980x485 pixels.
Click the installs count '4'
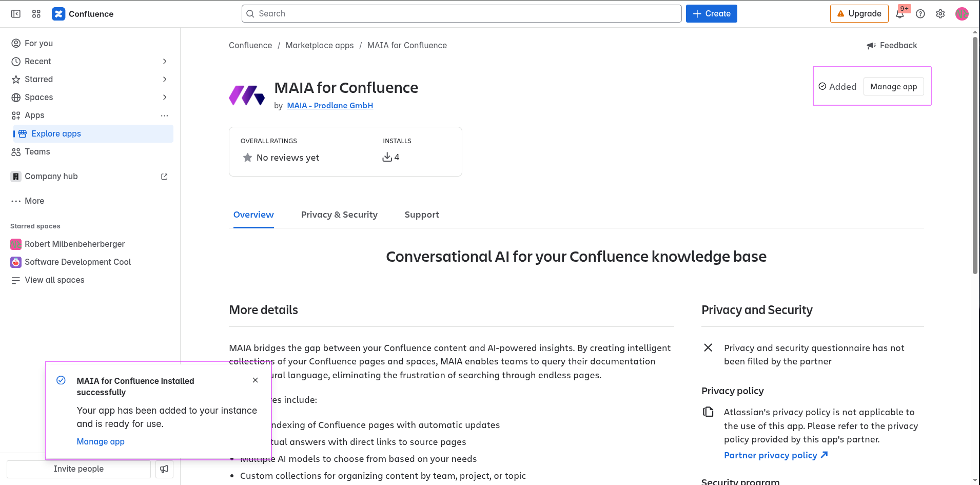[x=397, y=157]
